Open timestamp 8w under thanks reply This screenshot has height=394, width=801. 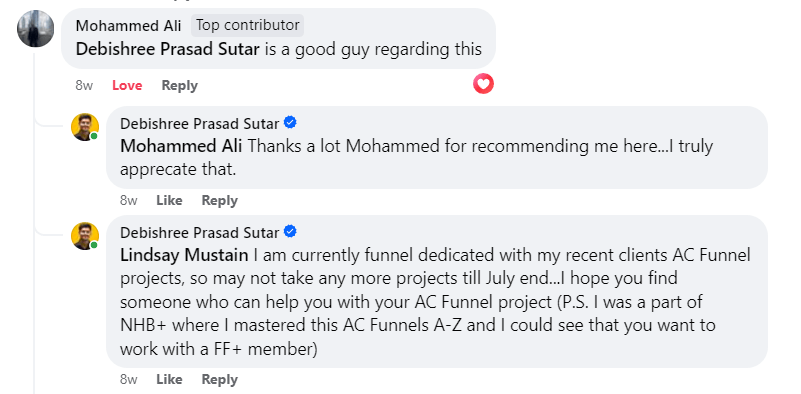point(129,200)
